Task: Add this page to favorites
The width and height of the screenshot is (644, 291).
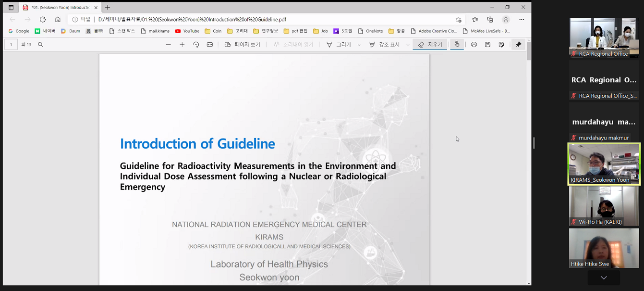Action: click(458, 19)
